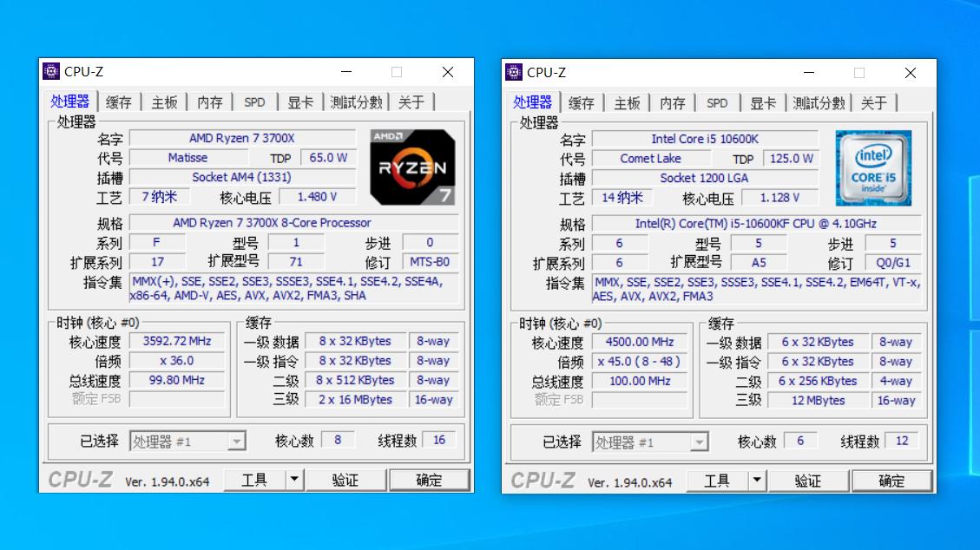
Task: Open 測試分數 tab in the left window
Action: (x=356, y=102)
